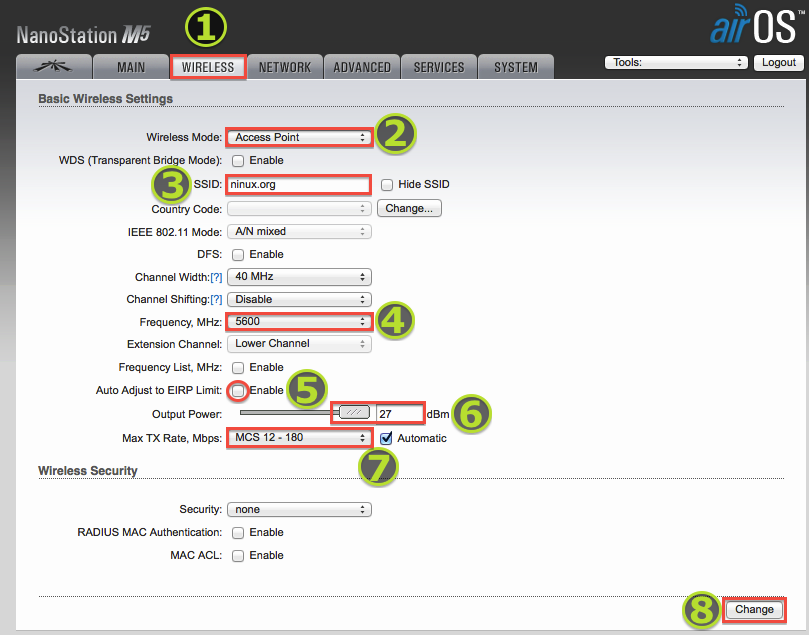The width and height of the screenshot is (809, 635).
Task: Switch to the MAIN tab
Action: coord(130,67)
